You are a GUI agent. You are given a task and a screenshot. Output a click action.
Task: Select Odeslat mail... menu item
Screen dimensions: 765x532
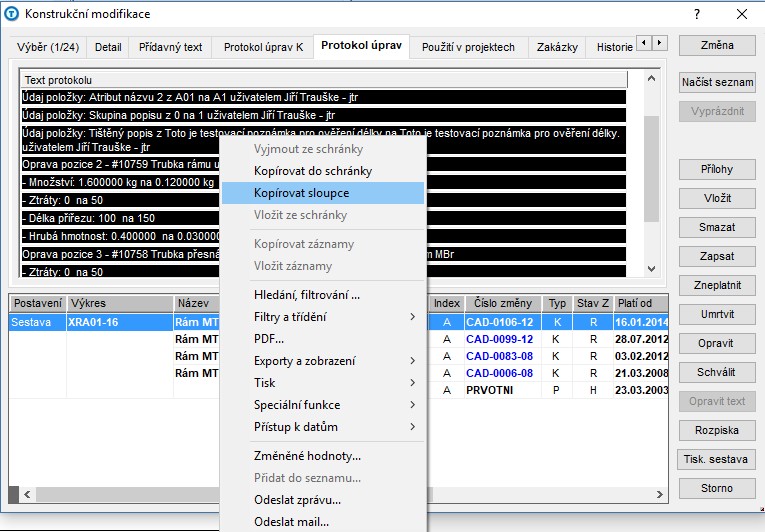coord(322,522)
